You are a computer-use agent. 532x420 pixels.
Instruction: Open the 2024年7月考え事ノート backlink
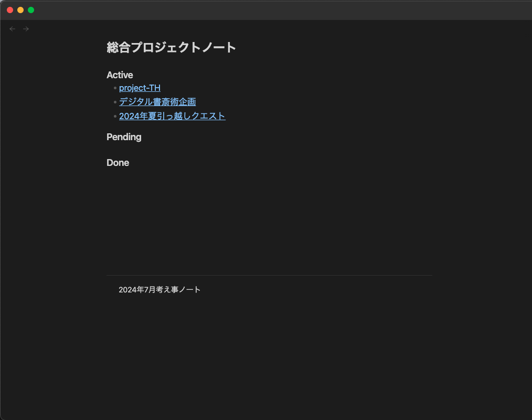click(159, 289)
